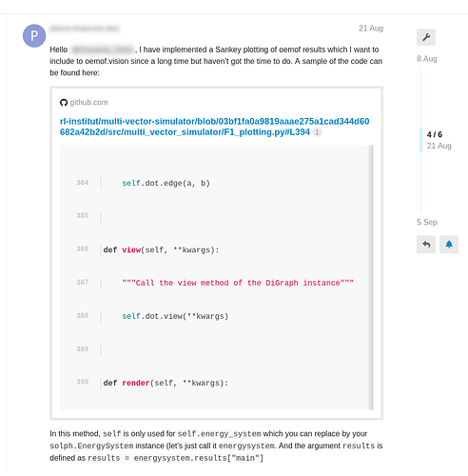
Task: Click the link click-count badge '1'
Action: (x=317, y=132)
